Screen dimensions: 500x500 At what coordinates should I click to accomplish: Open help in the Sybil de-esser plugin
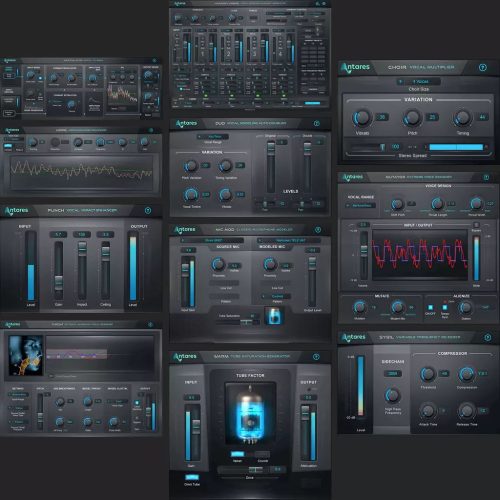[x=487, y=337]
